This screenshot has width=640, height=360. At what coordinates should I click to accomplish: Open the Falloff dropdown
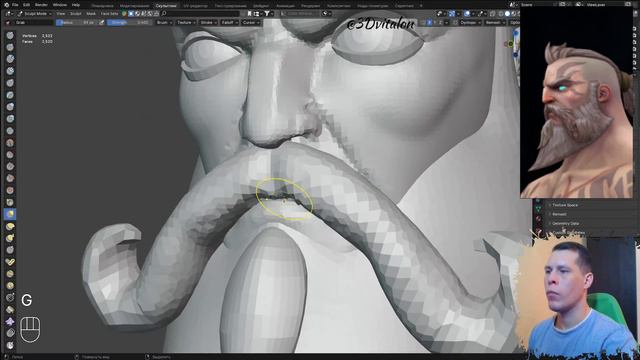(x=229, y=22)
